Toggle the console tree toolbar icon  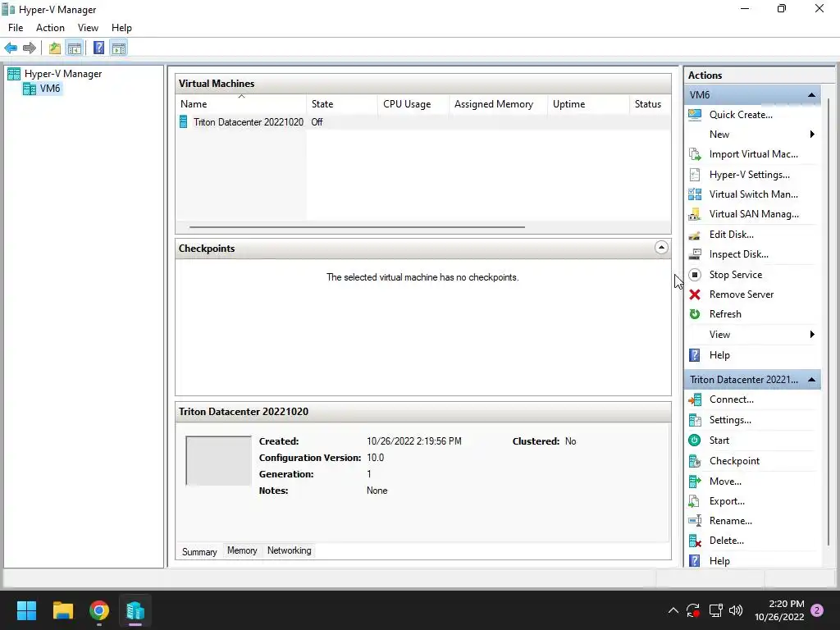(x=75, y=48)
